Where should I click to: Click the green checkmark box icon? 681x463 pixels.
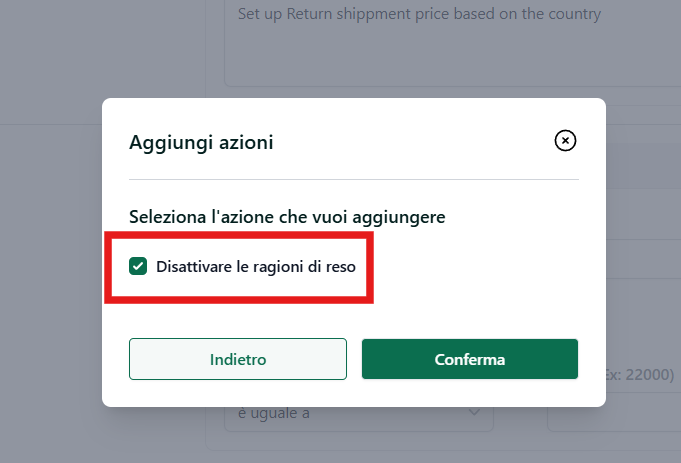click(138, 266)
